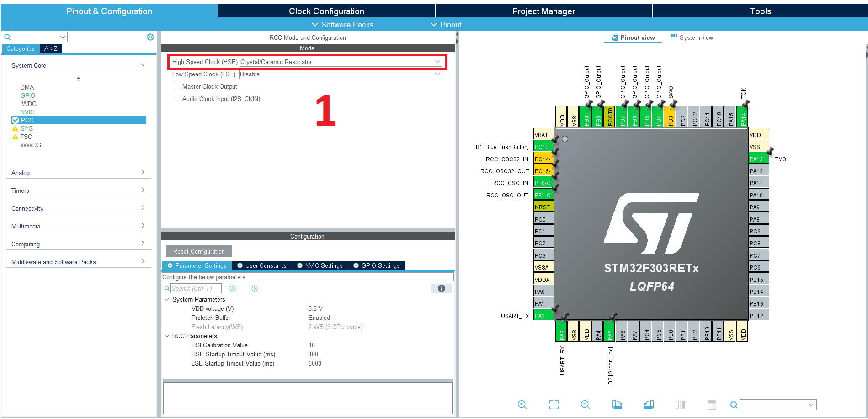Switch to the Pinout & Configuration tab
868x419 pixels.
(109, 11)
